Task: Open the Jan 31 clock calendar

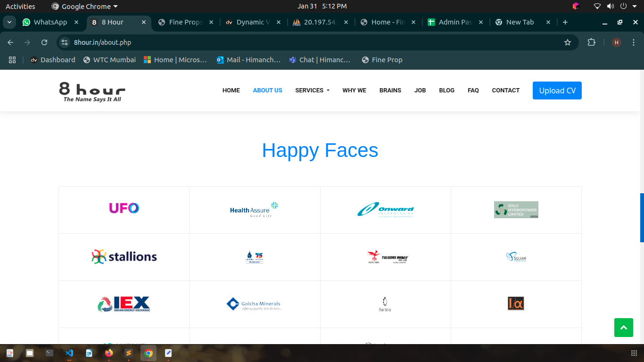Action: (322, 7)
